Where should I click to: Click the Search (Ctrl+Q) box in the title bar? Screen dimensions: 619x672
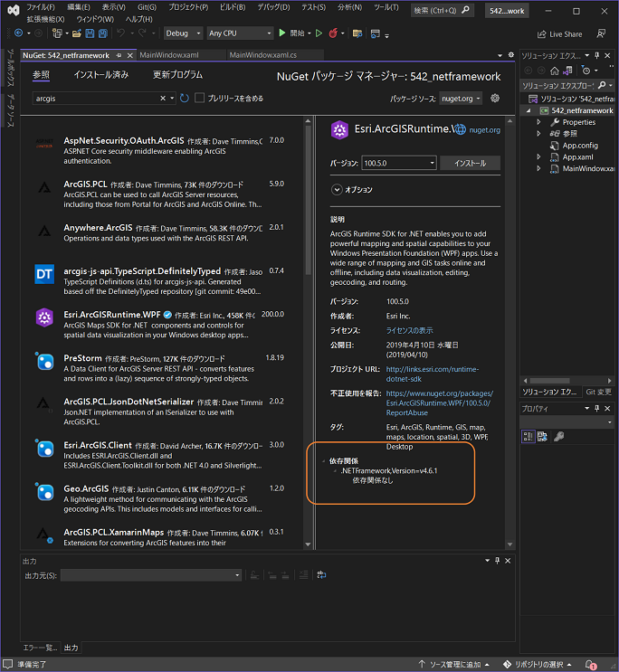coord(442,10)
